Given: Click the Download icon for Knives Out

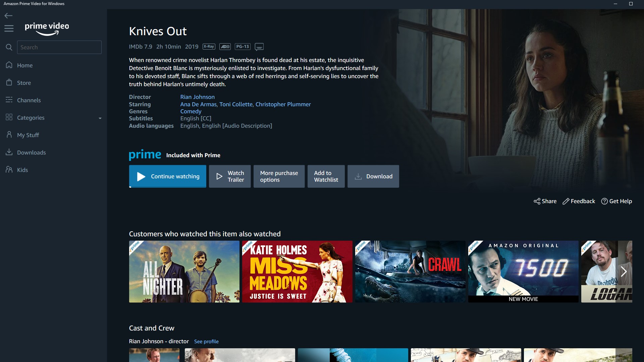Looking at the screenshot, I should pyautogui.click(x=358, y=176).
